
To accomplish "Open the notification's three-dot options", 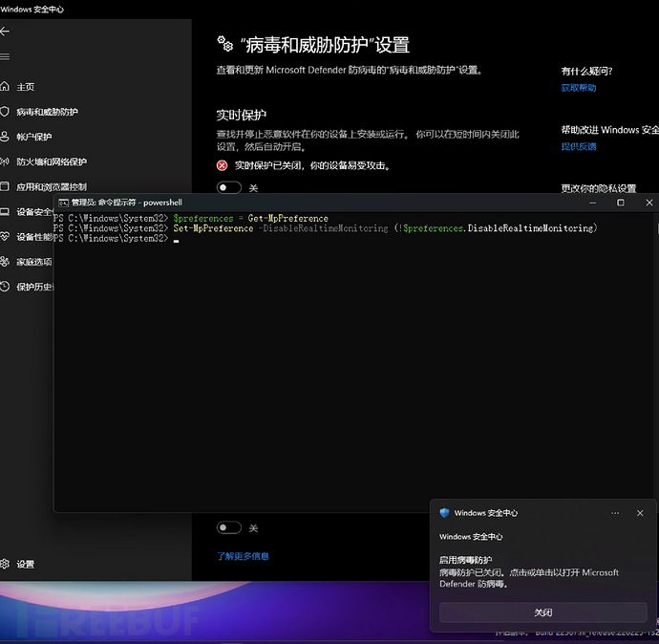I will (615, 513).
